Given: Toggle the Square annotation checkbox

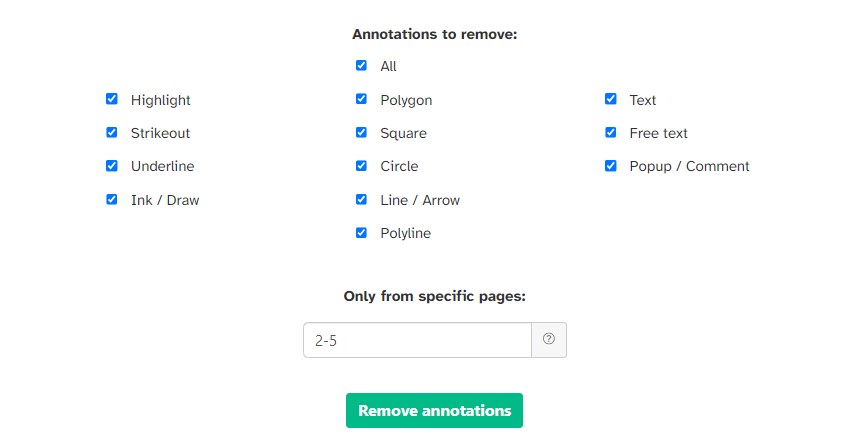Looking at the screenshot, I should coord(361,132).
